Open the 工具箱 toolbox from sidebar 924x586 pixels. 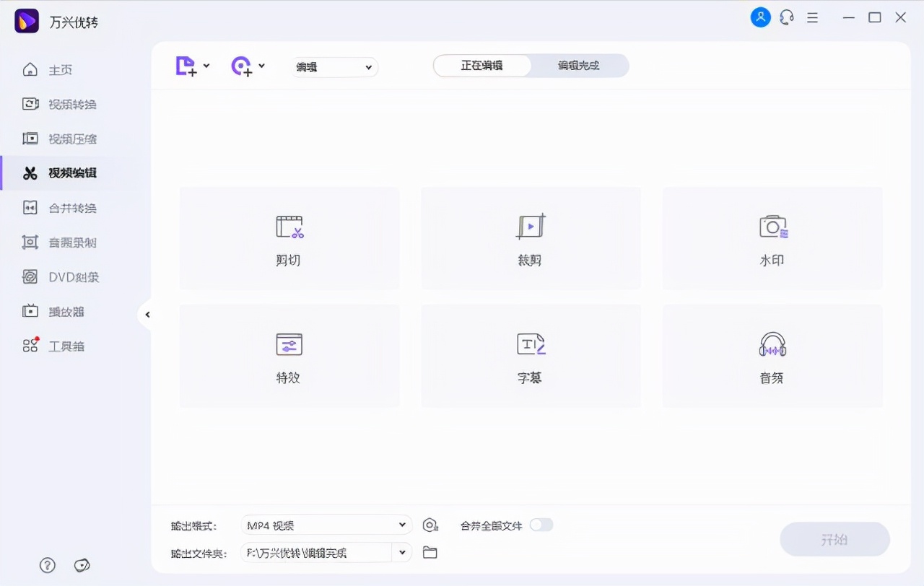66,346
